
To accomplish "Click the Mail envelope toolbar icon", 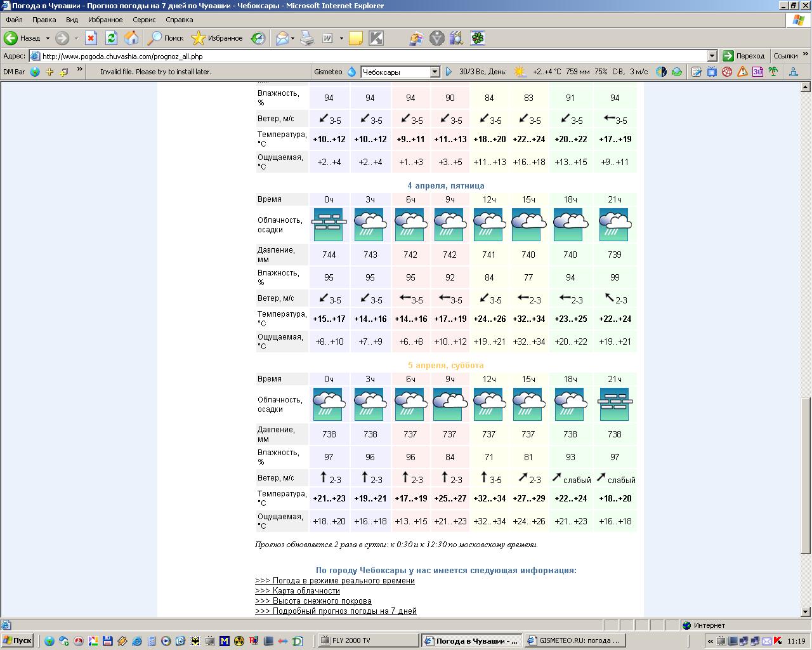I will [x=282, y=38].
